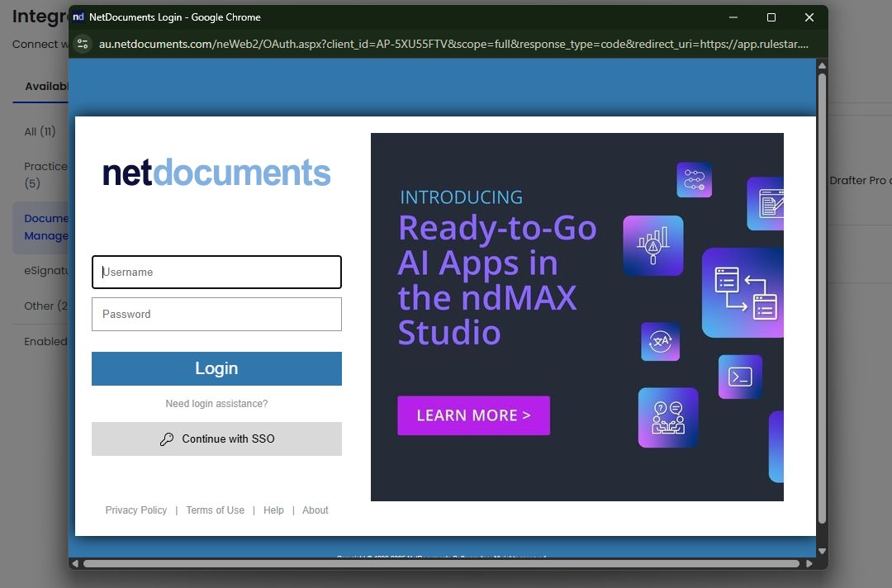The height and width of the screenshot is (588, 892).
Task: Click the people chat icon in banner
Action: point(668,418)
